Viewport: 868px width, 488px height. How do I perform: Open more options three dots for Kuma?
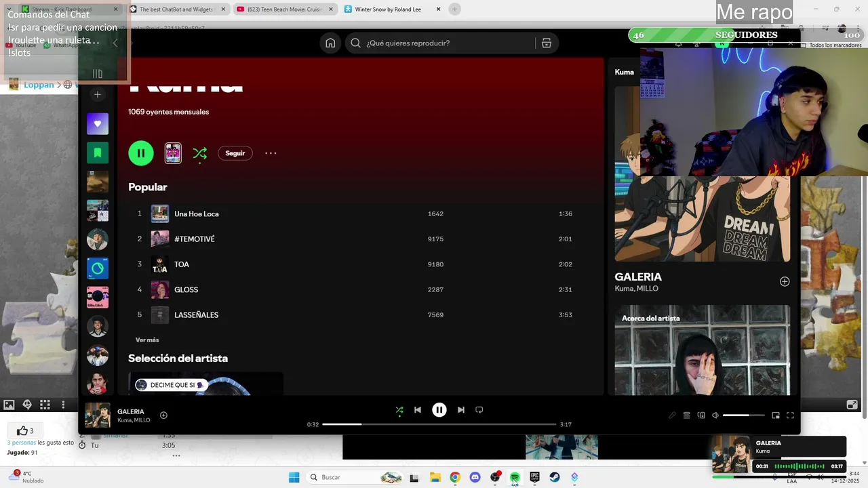[271, 153]
